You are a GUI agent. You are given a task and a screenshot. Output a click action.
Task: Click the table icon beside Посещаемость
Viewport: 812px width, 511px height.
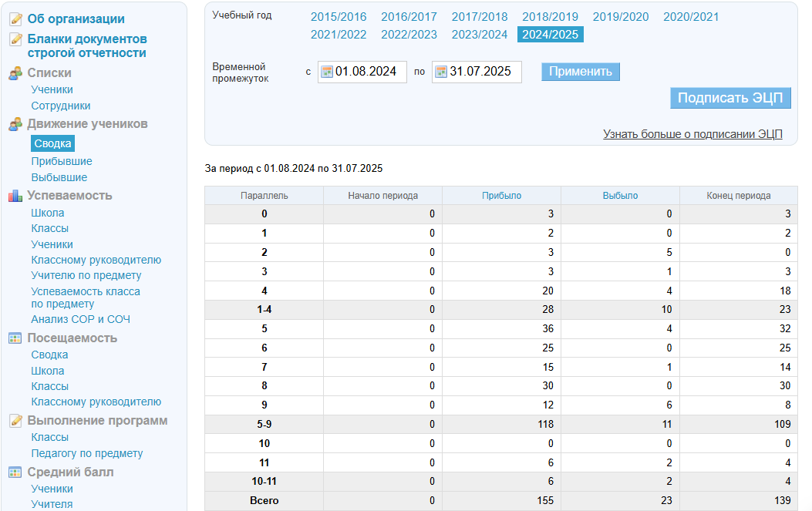(15, 338)
